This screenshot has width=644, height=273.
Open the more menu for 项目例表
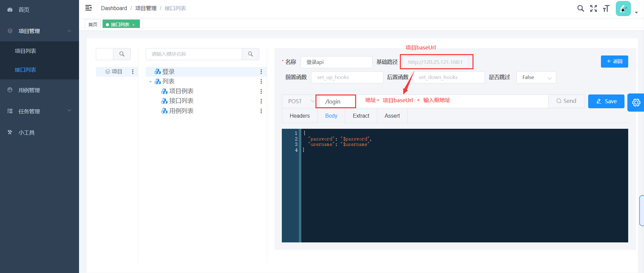pyautogui.click(x=261, y=91)
